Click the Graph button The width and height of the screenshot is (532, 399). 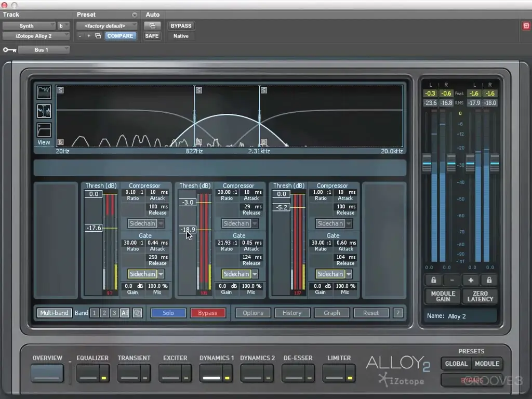click(332, 313)
